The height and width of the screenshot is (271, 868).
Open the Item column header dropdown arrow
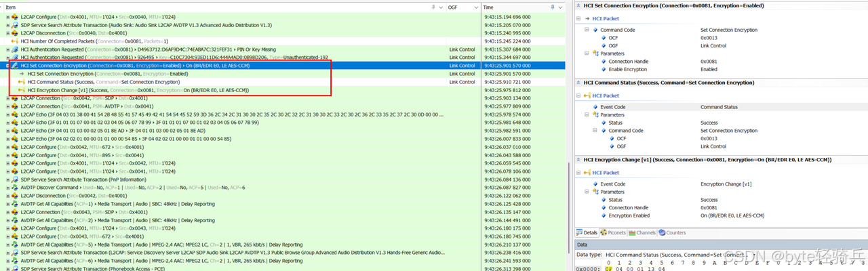tap(441, 7)
